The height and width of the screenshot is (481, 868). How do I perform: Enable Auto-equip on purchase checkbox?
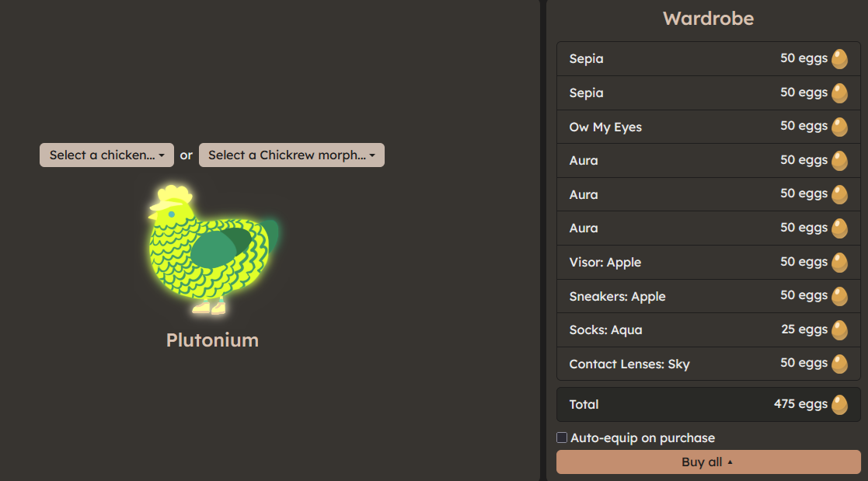pyautogui.click(x=562, y=437)
